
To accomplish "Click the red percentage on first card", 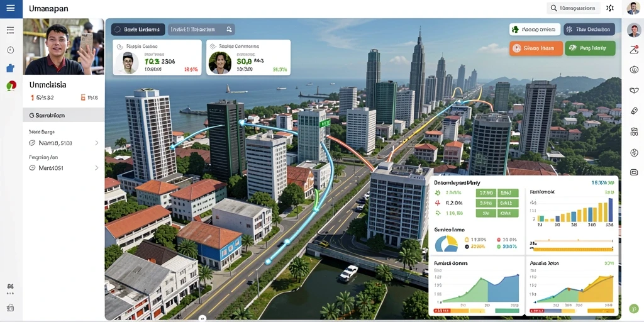I will pos(191,70).
